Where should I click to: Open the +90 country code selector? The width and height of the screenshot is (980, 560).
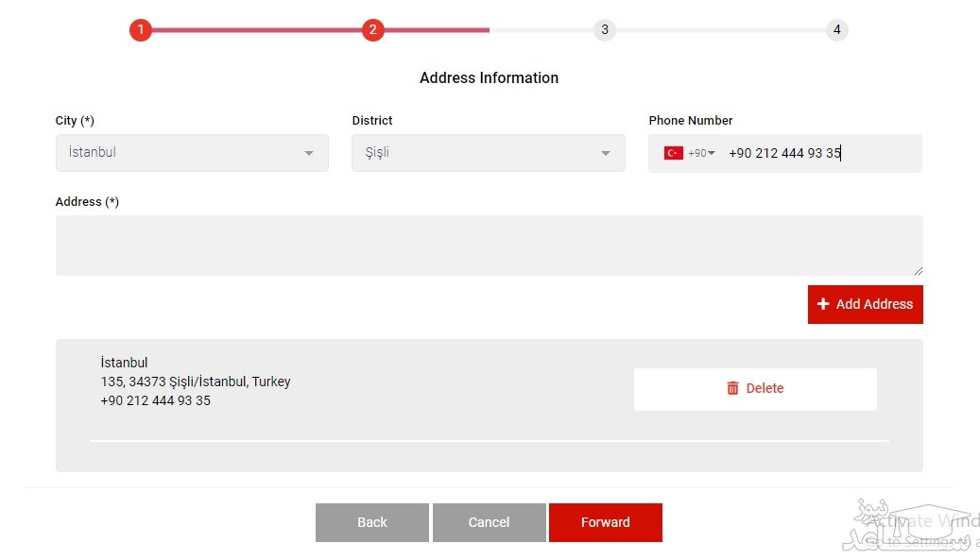coord(701,153)
